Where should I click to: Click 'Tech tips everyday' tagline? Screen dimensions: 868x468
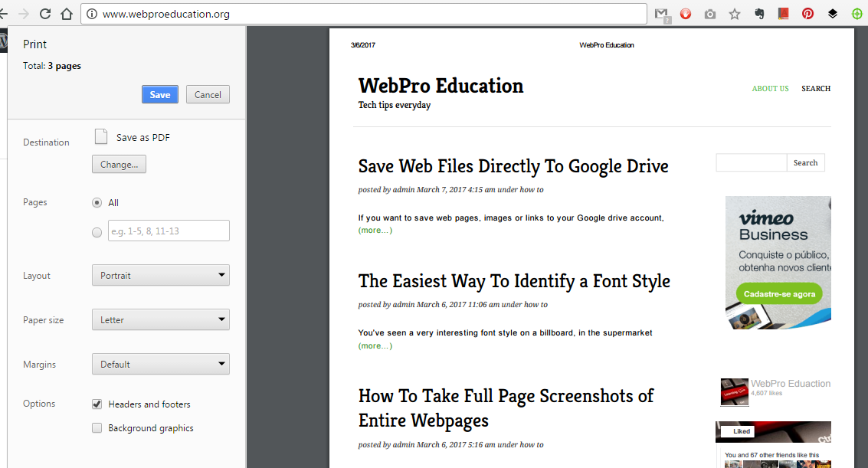(x=394, y=105)
